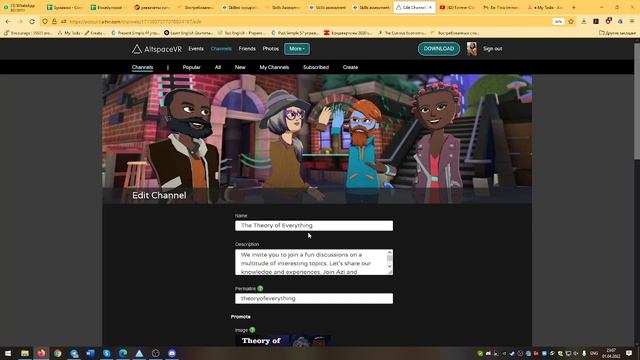Open Microsoft Edge from taskbar
Image resolution: width=640 pixels, height=360 pixels.
click(x=123, y=353)
